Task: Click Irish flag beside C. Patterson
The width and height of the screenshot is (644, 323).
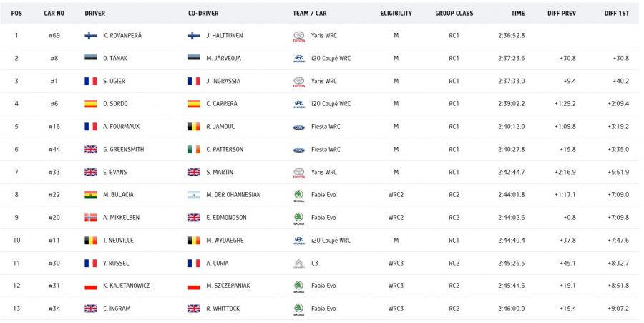Action: (194, 150)
